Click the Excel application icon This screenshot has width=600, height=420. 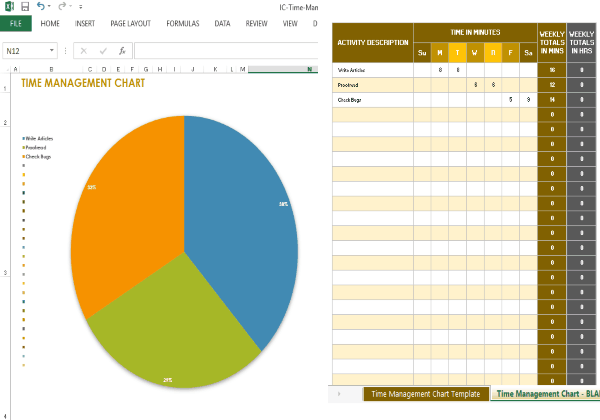click(x=9, y=6)
